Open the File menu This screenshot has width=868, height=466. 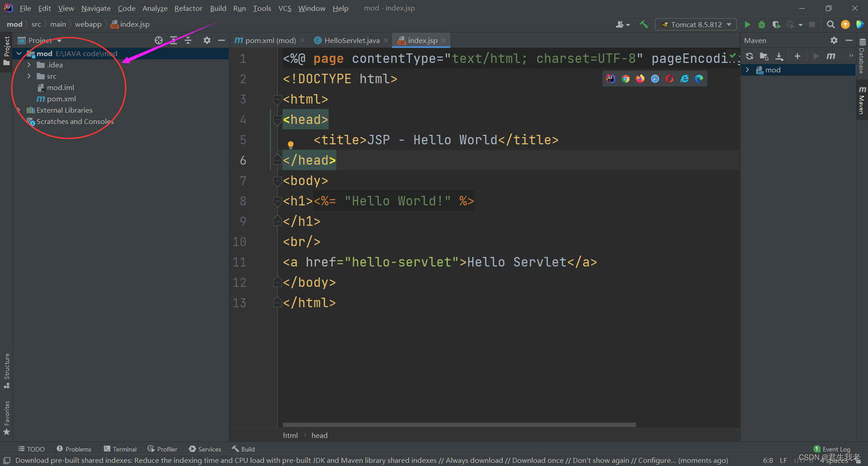[x=25, y=8]
